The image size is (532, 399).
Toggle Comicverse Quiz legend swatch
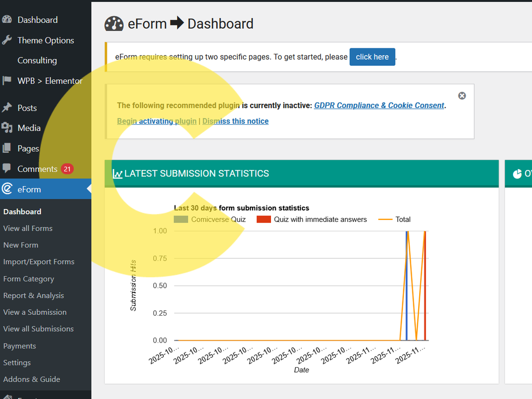(x=181, y=219)
